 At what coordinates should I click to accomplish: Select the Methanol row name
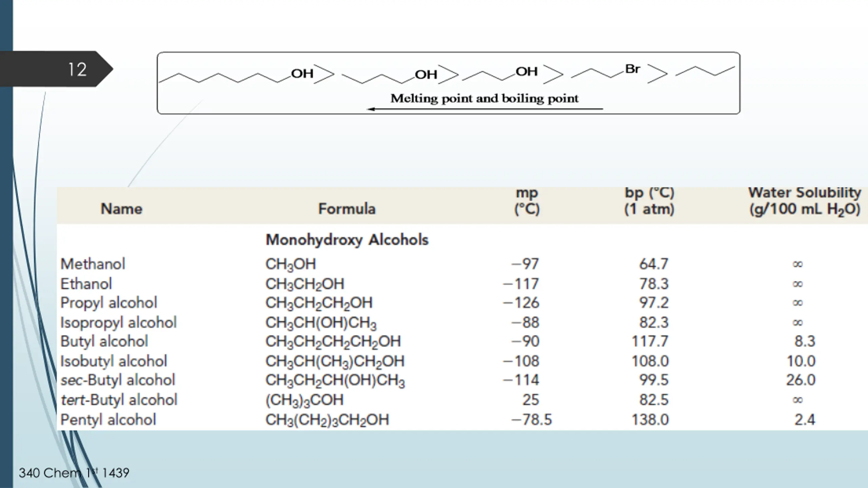[93, 264]
